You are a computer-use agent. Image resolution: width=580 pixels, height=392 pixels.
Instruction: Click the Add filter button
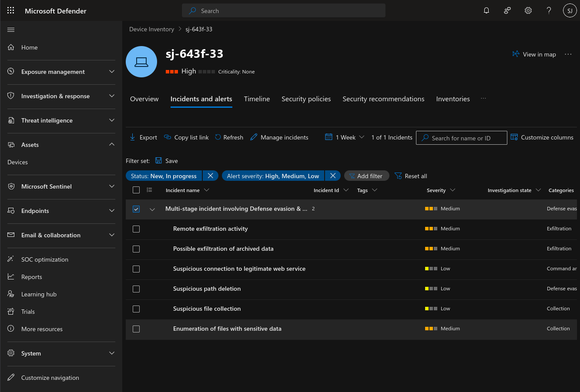[x=366, y=176]
